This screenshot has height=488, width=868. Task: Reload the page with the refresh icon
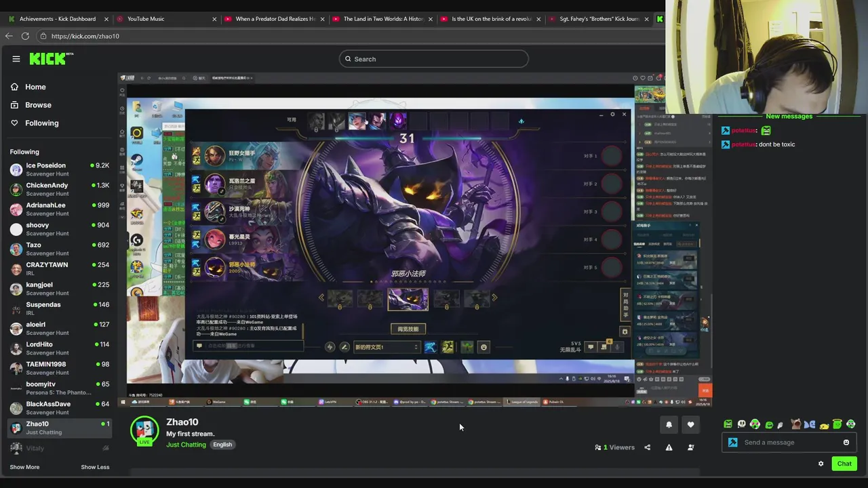25,36
